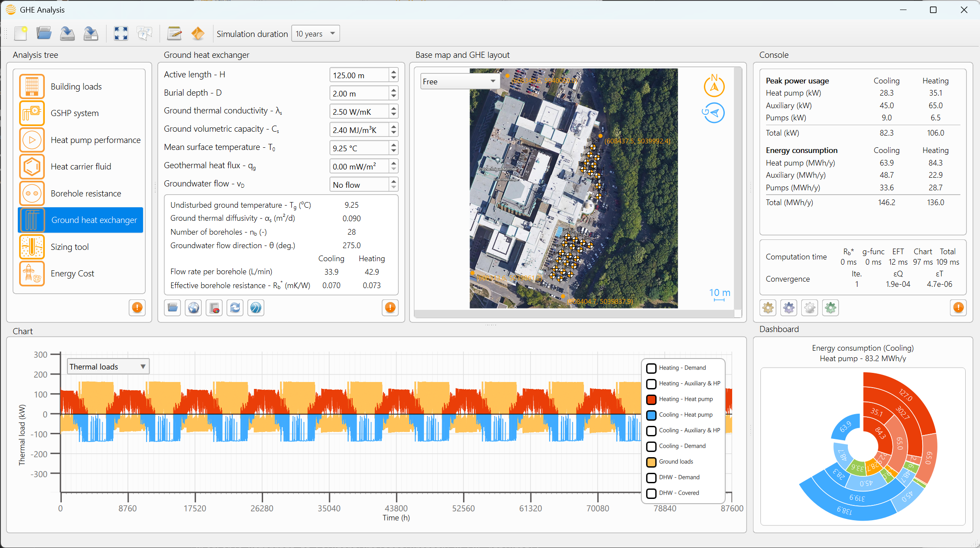Click the spreadsheet with pie chart icon
The height and width of the screenshot is (548, 980).
tap(214, 308)
